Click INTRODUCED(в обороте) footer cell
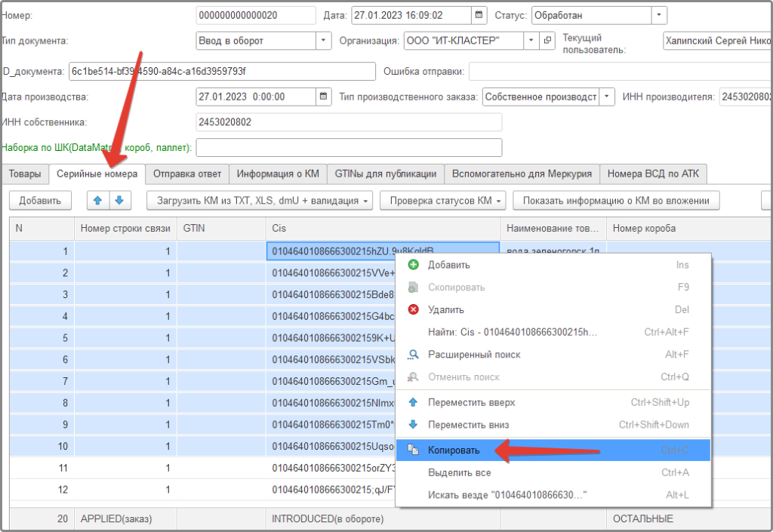 pos(383,518)
